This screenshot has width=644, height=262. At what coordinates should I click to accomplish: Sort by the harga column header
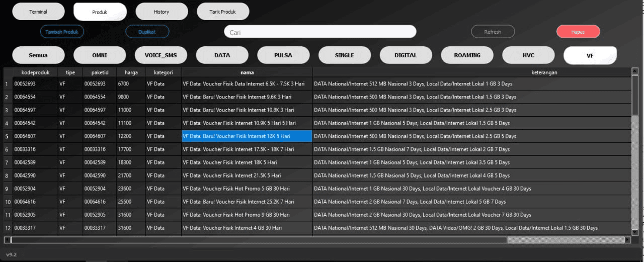[x=130, y=72]
